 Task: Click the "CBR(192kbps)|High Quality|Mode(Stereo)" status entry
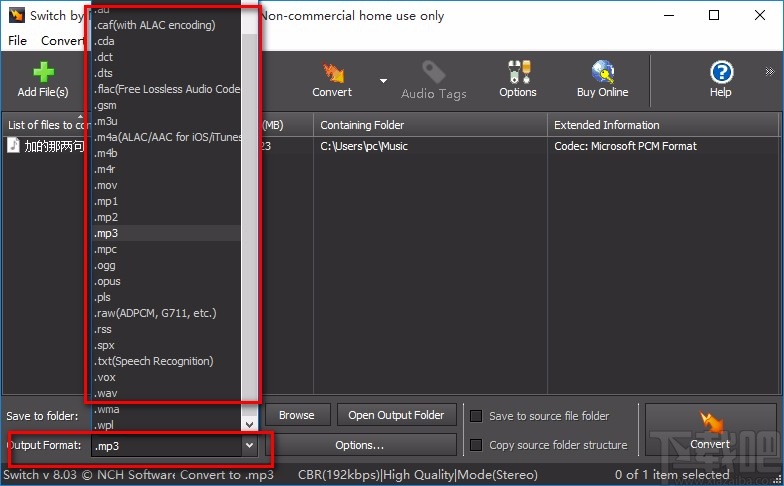pyautogui.click(x=418, y=474)
